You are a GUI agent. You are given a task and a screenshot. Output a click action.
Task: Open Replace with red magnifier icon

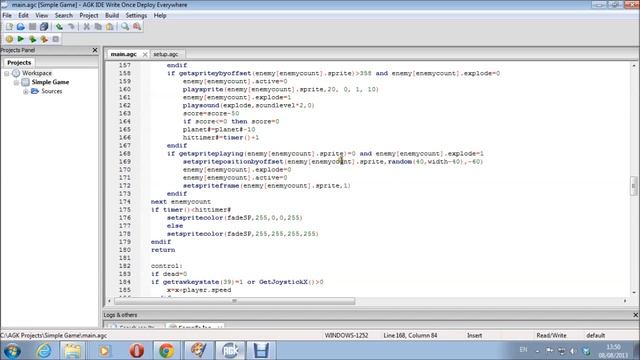[x=137, y=27]
